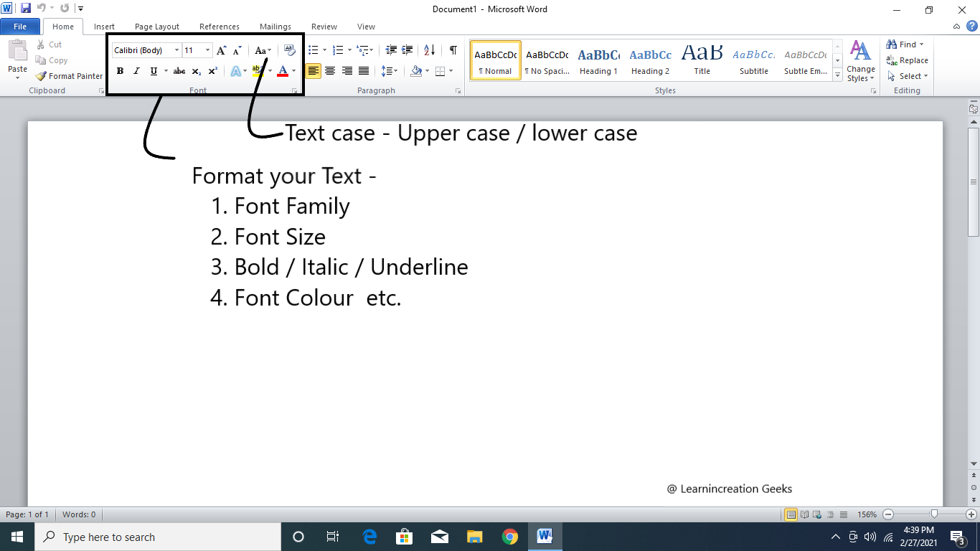Click the zoom slider in status bar

[x=933, y=514]
